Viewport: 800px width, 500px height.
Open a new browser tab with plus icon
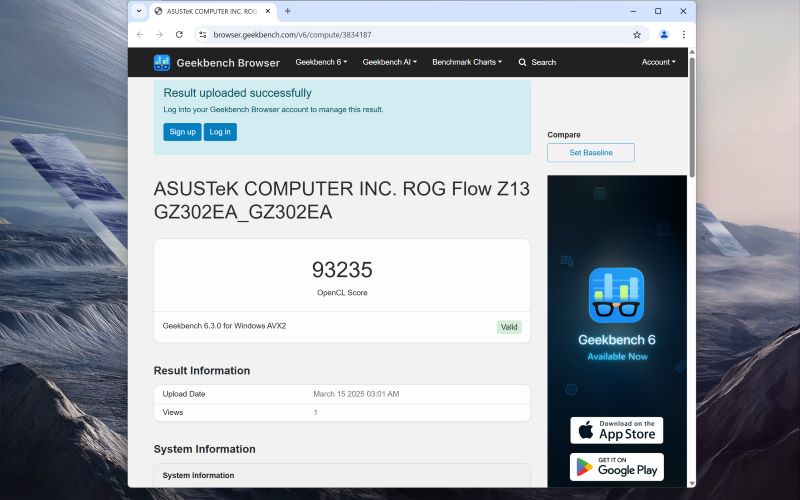pos(288,11)
